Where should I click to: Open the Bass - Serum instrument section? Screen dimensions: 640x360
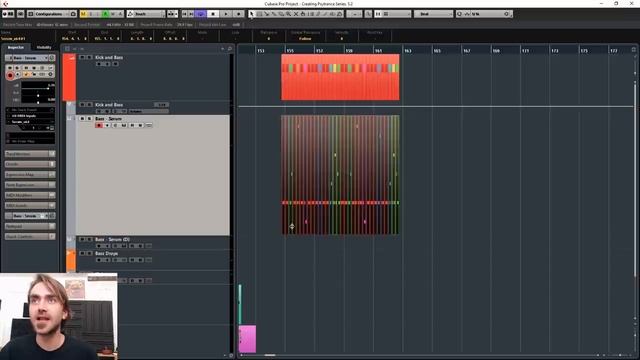[x=30, y=216]
